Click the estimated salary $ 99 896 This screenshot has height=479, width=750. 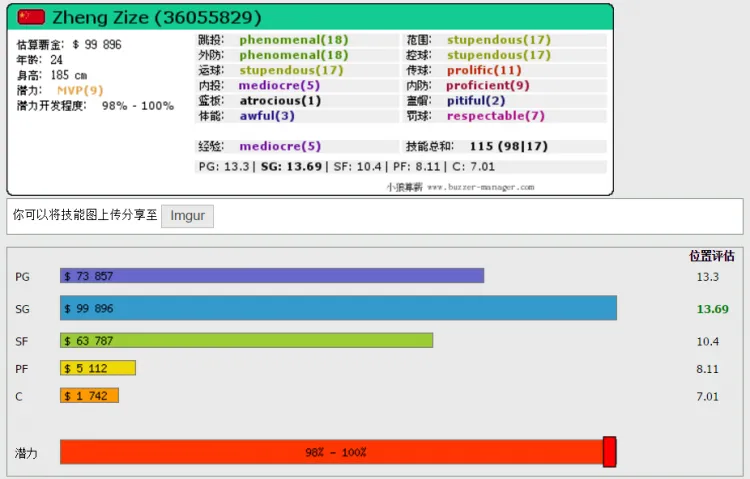click(x=97, y=45)
